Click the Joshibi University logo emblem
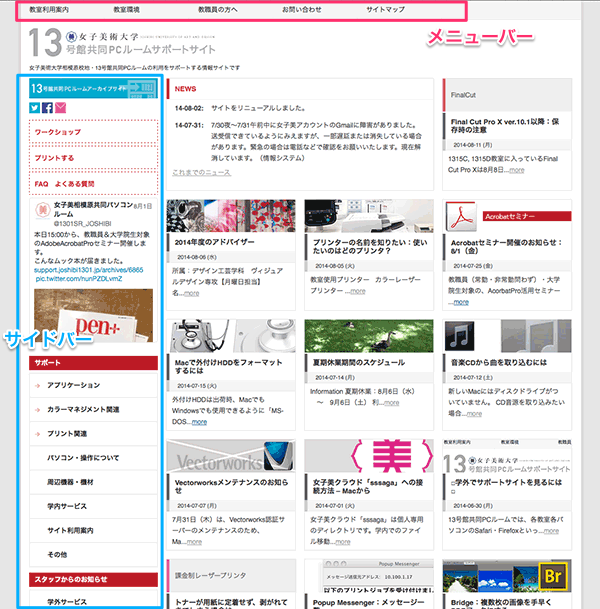Viewport: 600px width, 609px height. point(71,37)
